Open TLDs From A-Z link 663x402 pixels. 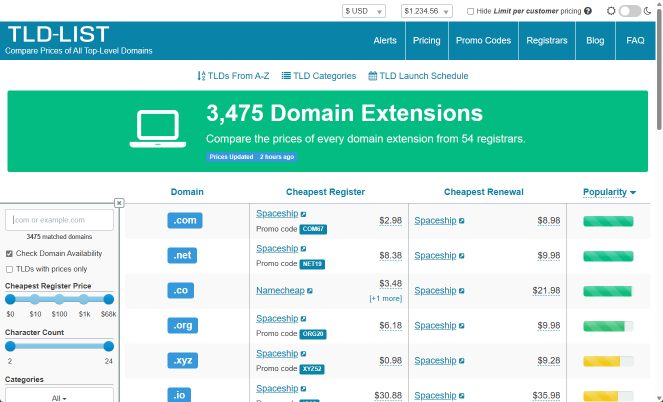pos(233,76)
